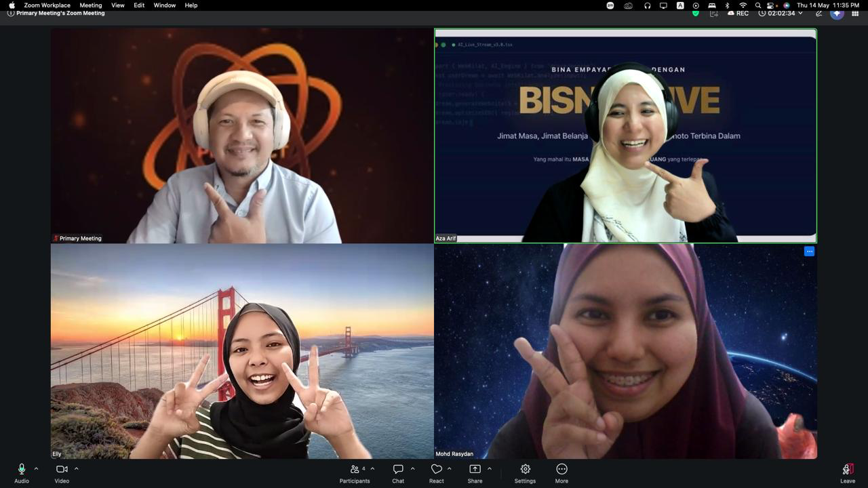The image size is (868, 488).
Task: Click the Elly name label
Action: point(57,454)
